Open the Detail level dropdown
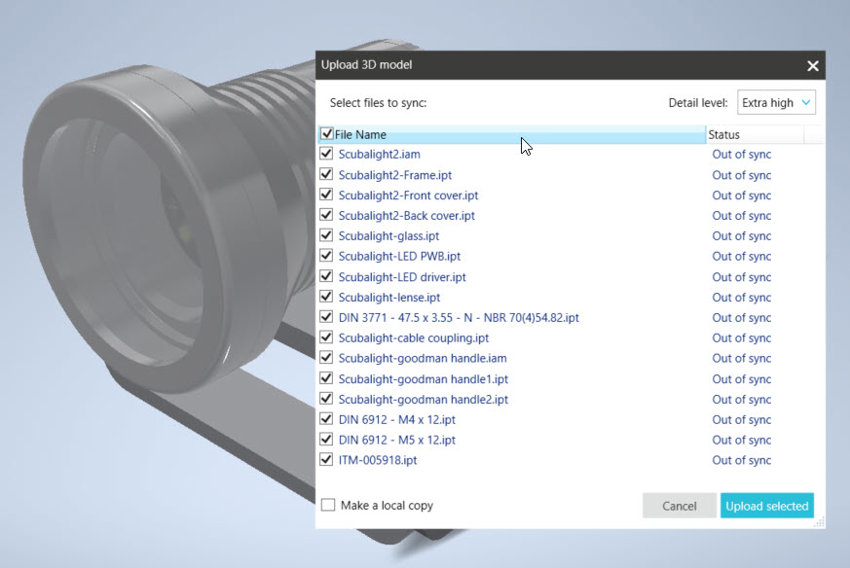Screen dimensions: 850x568 [776, 102]
